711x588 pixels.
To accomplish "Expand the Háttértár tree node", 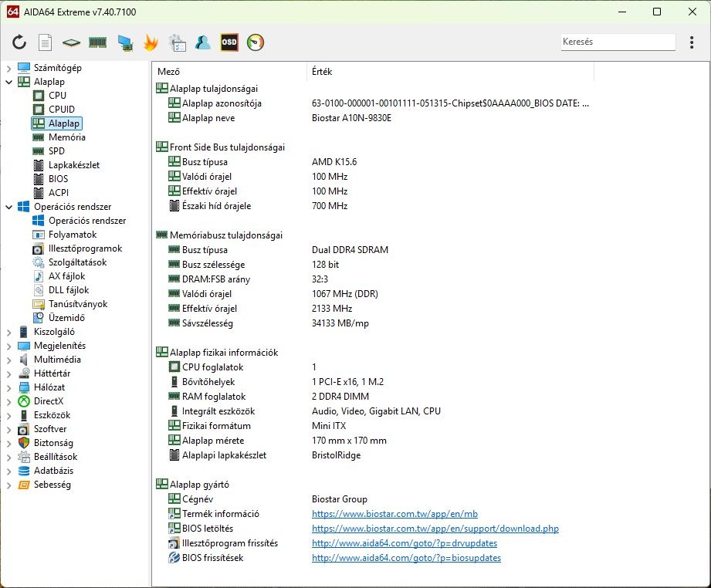I will pyautogui.click(x=9, y=374).
